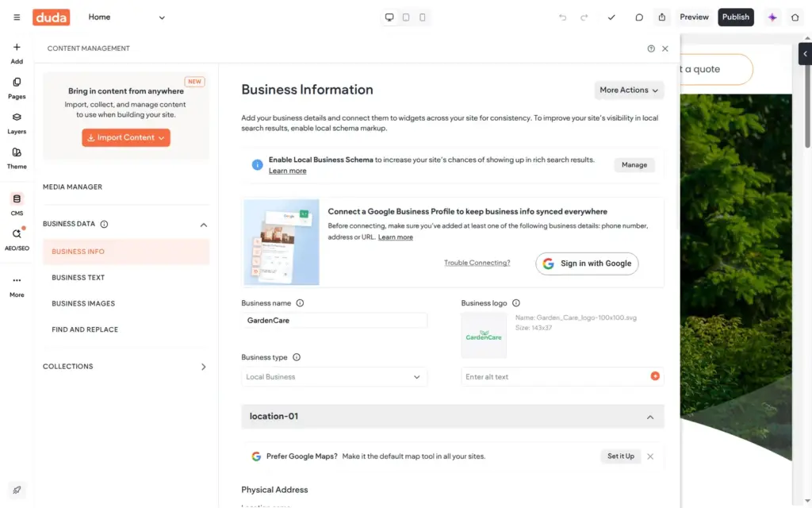Click Business name info icon

(x=300, y=302)
